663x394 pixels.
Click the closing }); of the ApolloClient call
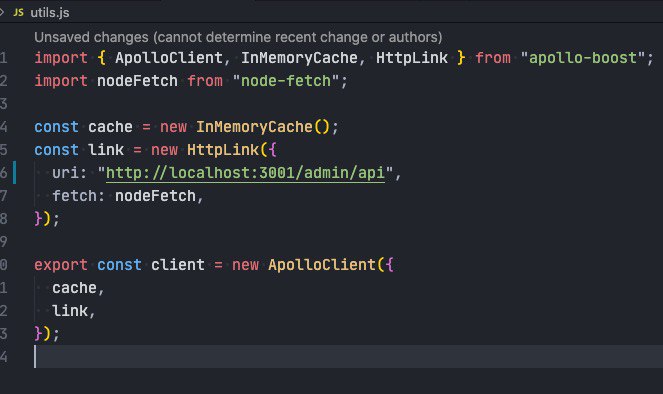click(47, 334)
